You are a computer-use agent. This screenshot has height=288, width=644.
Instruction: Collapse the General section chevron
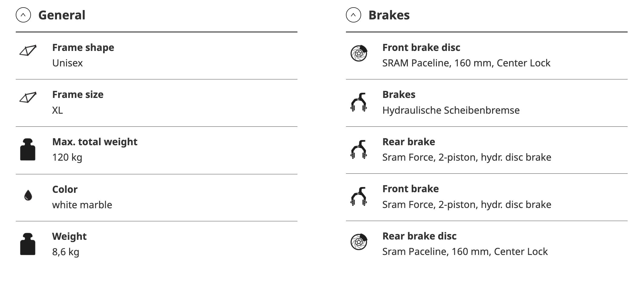pyautogui.click(x=23, y=15)
